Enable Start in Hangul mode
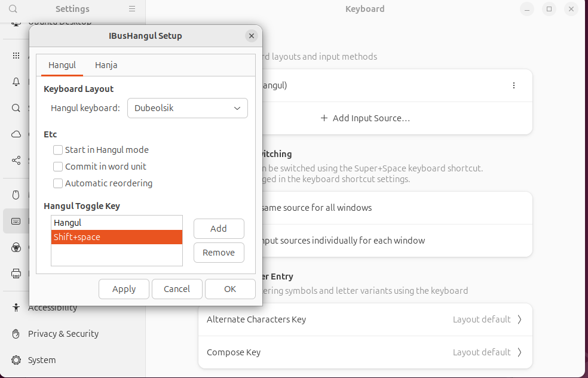The width and height of the screenshot is (588, 378). pyautogui.click(x=58, y=150)
